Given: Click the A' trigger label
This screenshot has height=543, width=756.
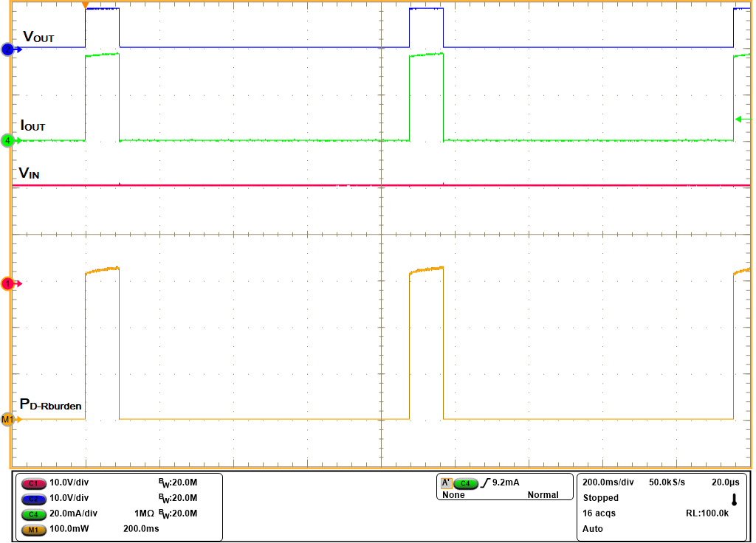Looking at the screenshot, I should 446,483.
